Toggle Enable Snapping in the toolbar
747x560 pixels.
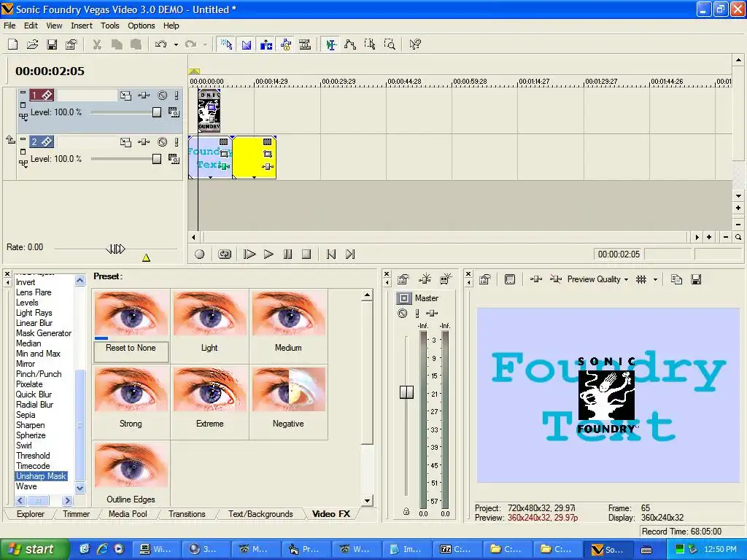[x=226, y=44]
